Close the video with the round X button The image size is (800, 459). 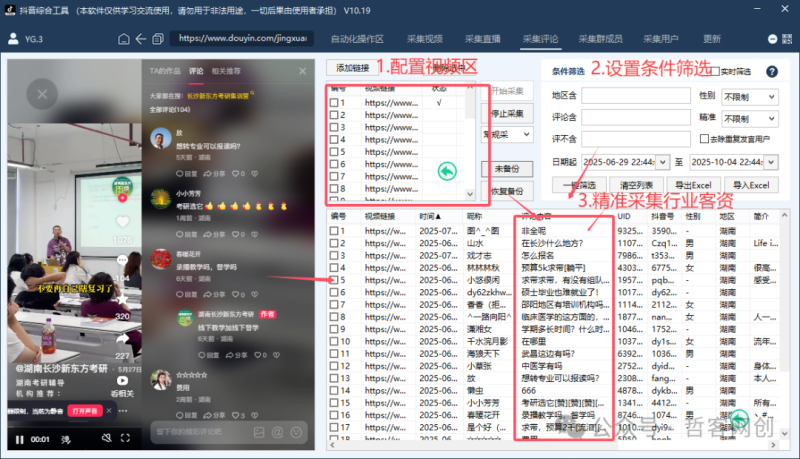[x=42, y=94]
